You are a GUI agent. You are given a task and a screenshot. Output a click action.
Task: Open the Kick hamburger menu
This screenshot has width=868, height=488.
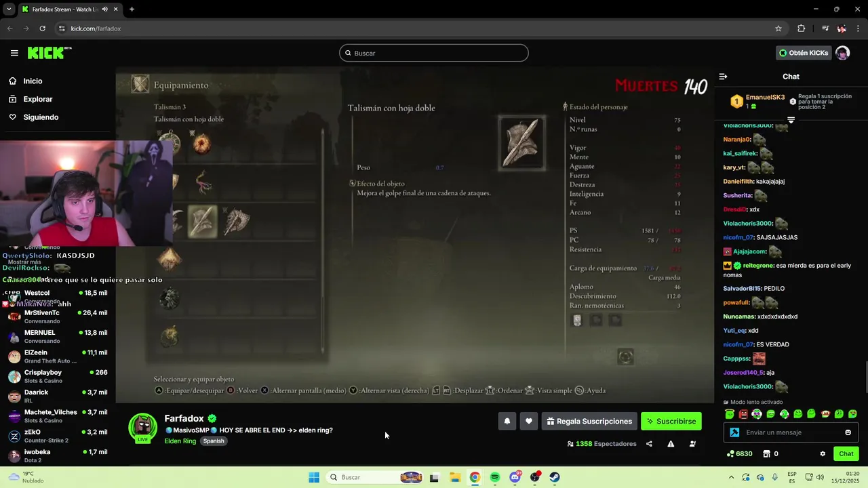point(14,53)
